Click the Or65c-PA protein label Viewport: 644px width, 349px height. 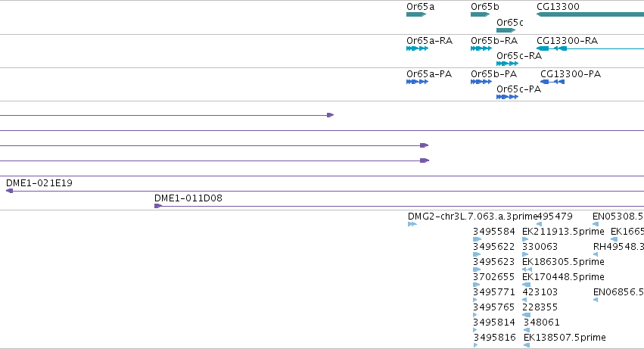518,89
